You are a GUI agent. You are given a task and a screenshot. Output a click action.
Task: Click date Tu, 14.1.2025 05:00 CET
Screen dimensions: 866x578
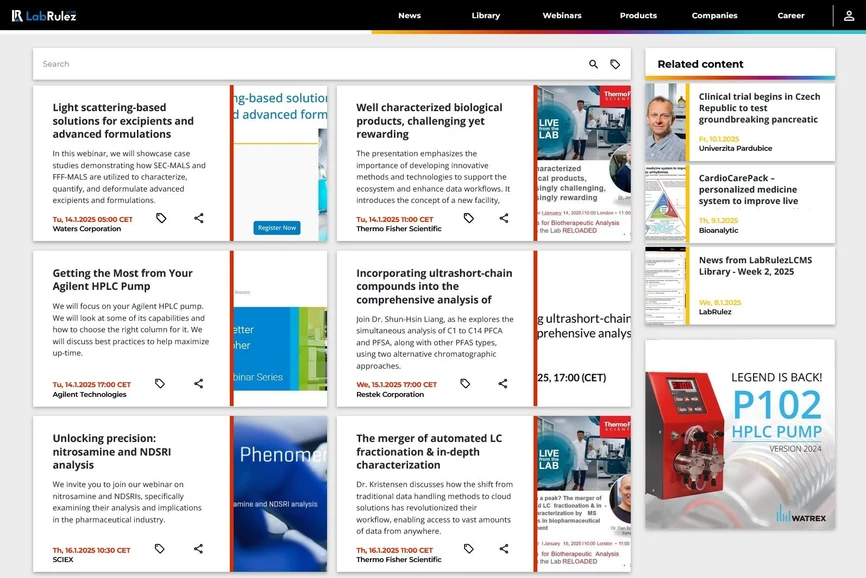pos(93,219)
